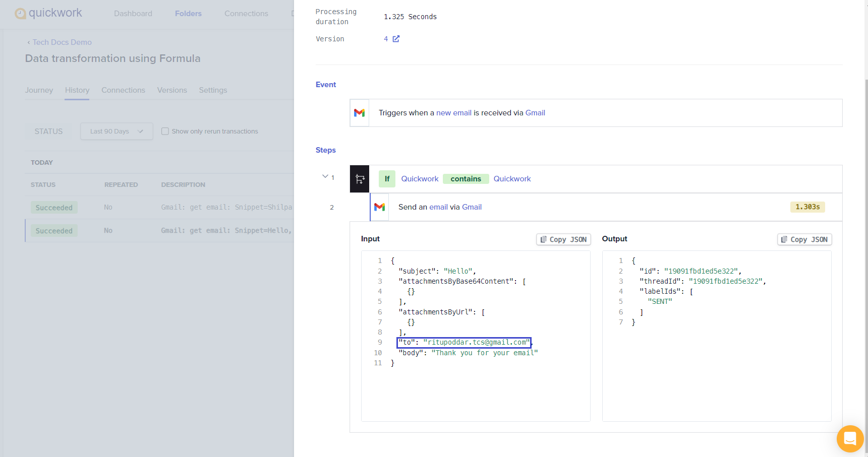The width and height of the screenshot is (868, 457).
Task: Click the "id" line in Output JSON
Action: click(x=690, y=271)
